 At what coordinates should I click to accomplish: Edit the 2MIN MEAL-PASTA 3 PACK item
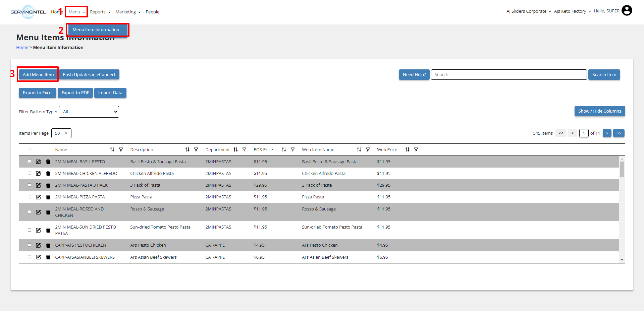38,185
